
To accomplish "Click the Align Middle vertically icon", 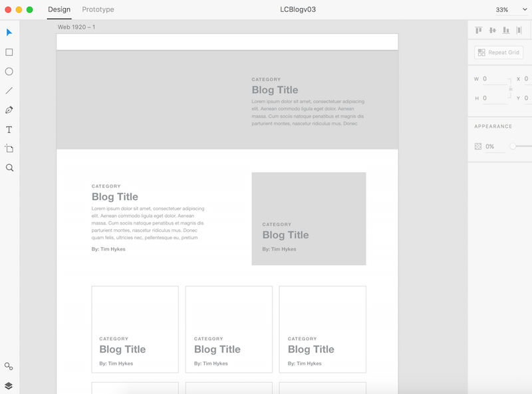I will click(x=492, y=30).
